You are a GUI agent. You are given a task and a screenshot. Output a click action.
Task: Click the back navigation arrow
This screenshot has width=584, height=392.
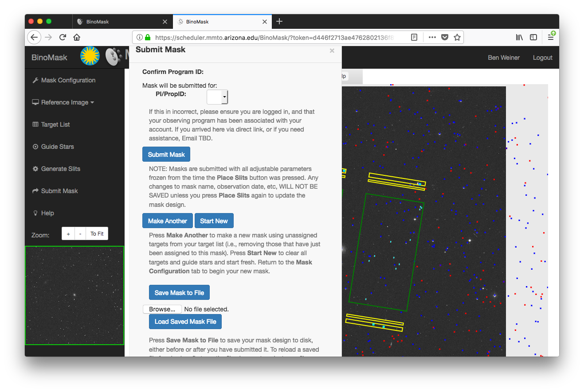(x=34, y=37)
